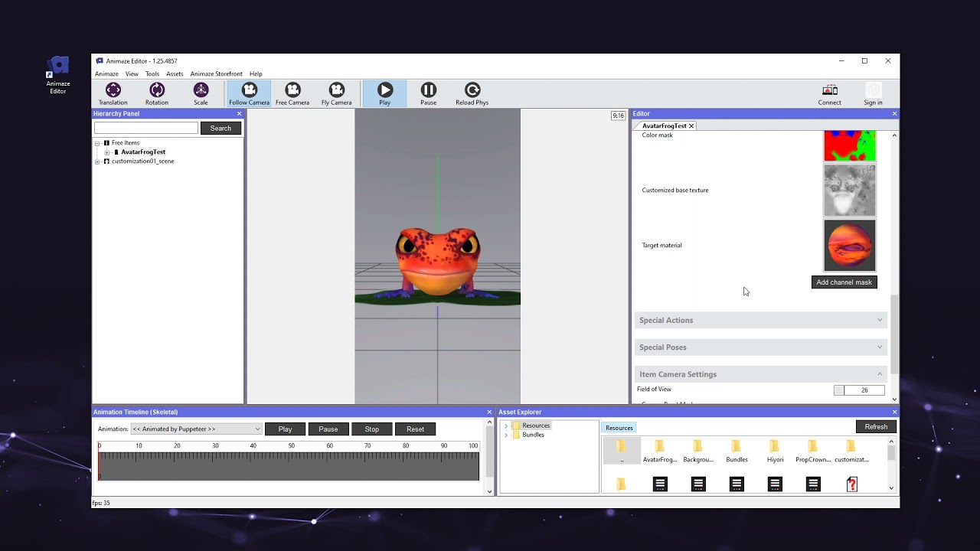
Task: Expand the Special Actions section
Action: point(760,320)
